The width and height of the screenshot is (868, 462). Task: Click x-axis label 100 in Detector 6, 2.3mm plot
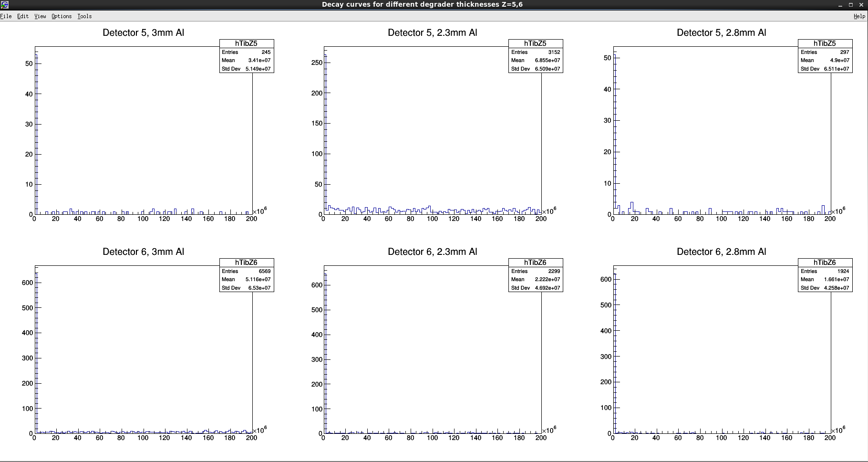[x=432, y=438]
